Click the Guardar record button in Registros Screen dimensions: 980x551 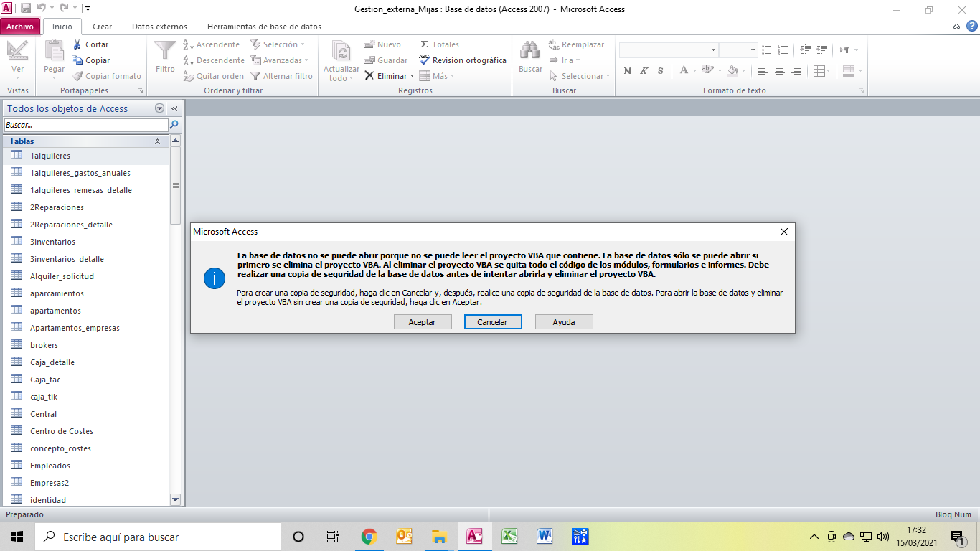tap(386, 60)
